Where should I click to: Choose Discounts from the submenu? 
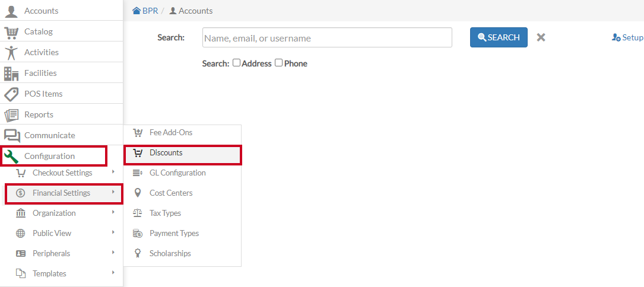tap(182, 153)
